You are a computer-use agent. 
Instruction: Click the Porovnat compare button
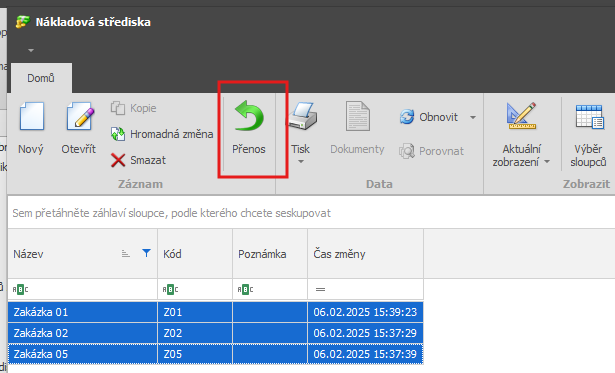(x=431, y=151)
